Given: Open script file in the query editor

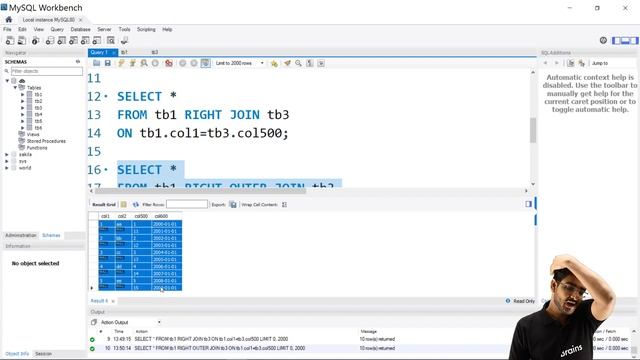Looking at the screenshot, I should pyautogui.click(x=96, y=63).
